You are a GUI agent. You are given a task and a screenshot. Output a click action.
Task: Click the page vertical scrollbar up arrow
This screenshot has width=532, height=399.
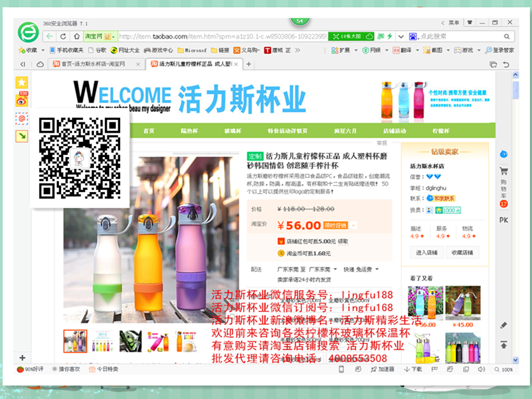pos(515,75)
